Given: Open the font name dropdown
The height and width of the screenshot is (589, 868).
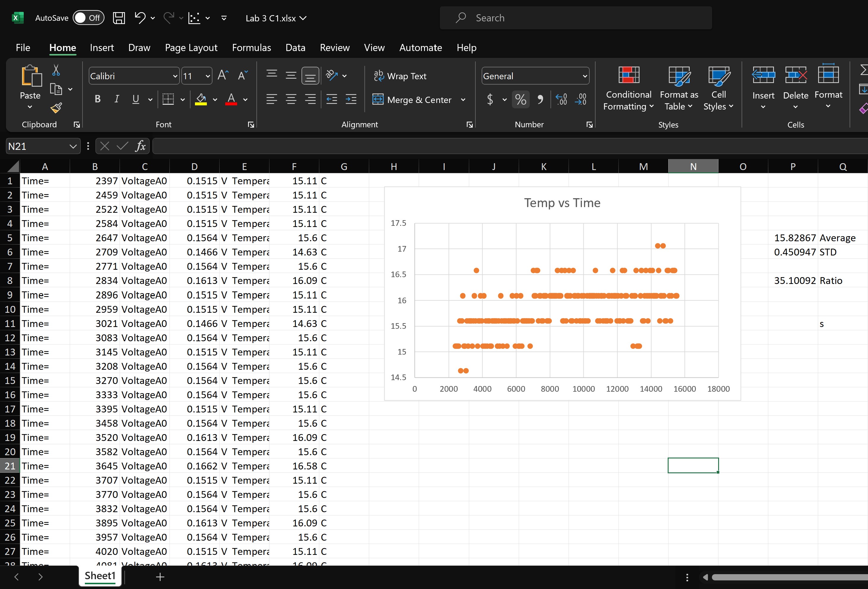Looking at the screenshot, I should point(174,76).
